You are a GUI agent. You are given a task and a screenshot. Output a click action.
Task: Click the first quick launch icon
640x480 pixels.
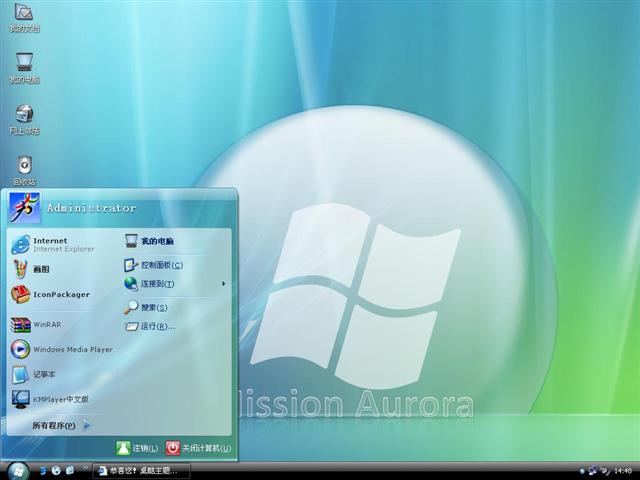point(43,471)
